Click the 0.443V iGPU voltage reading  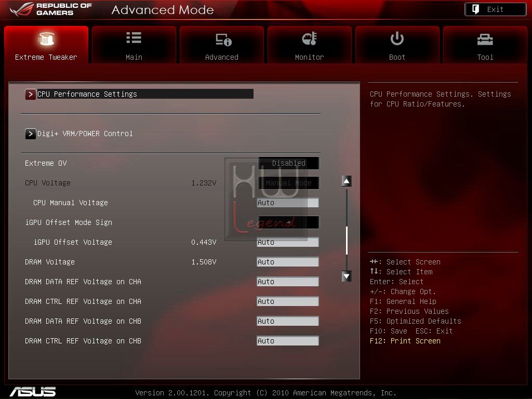pos(204,242)
